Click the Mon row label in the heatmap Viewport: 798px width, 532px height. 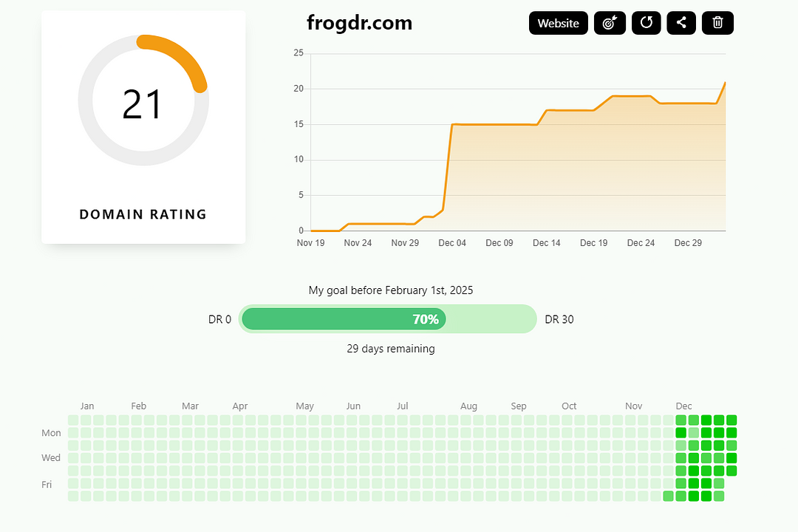[51, 433]
